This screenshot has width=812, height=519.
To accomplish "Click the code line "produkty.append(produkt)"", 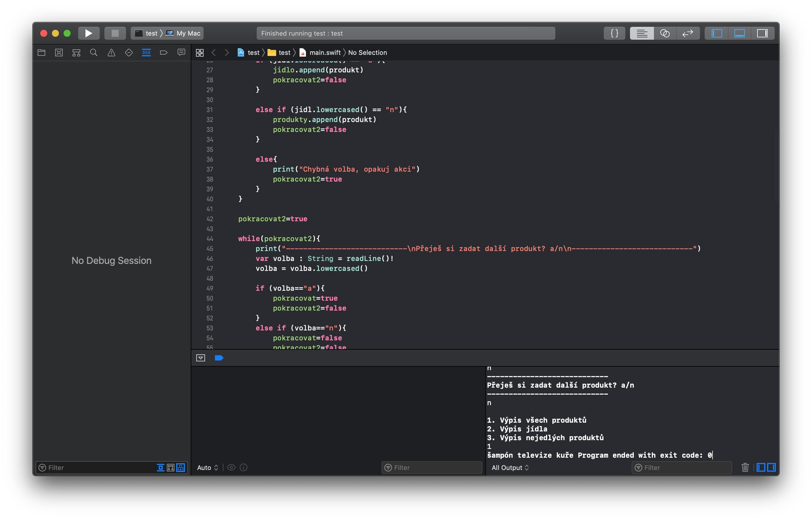I will coord(324,119).
